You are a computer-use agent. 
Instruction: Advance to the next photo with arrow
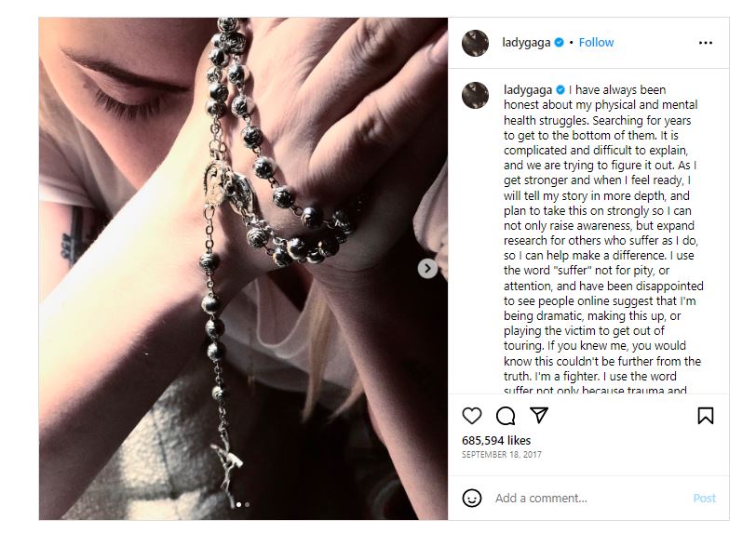[x=427, y=269]
